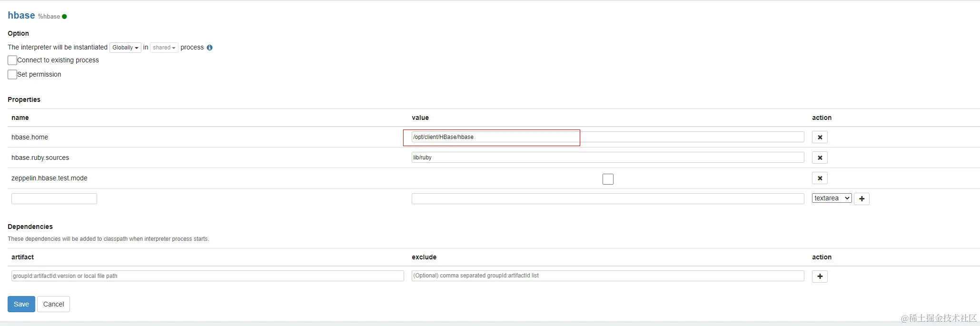Click the exclude column header
This screenshot has width=980, height=326.
[x=424, y=257]
